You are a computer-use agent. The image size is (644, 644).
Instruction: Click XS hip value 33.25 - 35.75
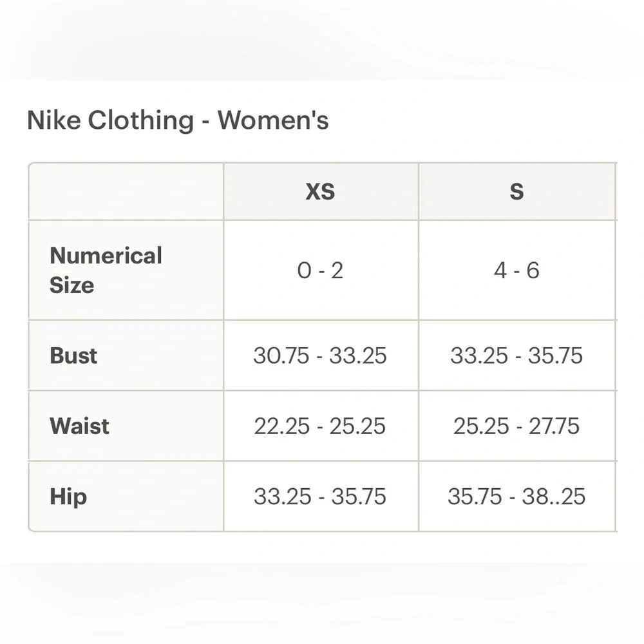(x=321, y=496)
